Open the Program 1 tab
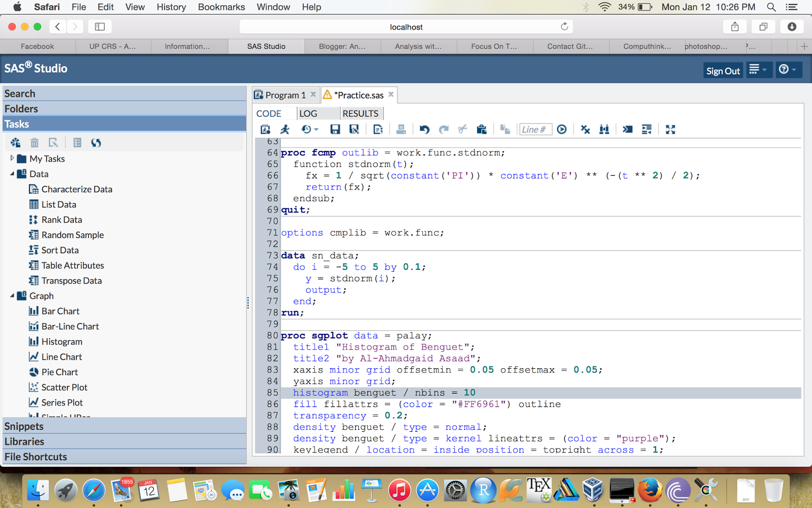This screenshot has width=812, height=508. point(285,95)
